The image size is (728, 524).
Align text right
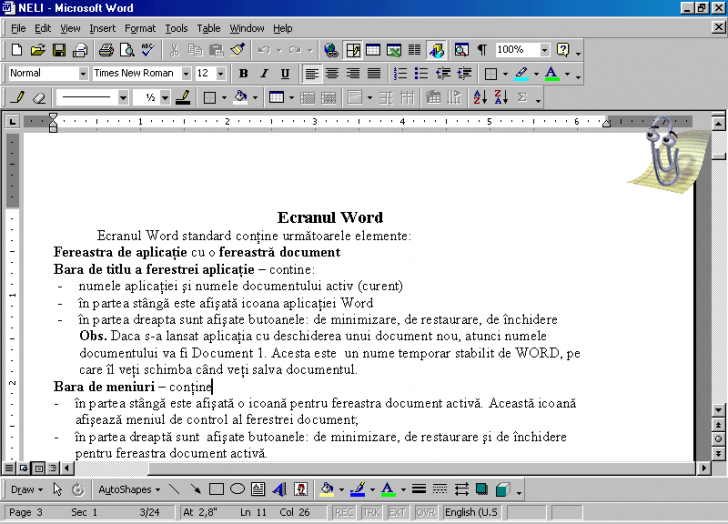[x=353, y=73]
